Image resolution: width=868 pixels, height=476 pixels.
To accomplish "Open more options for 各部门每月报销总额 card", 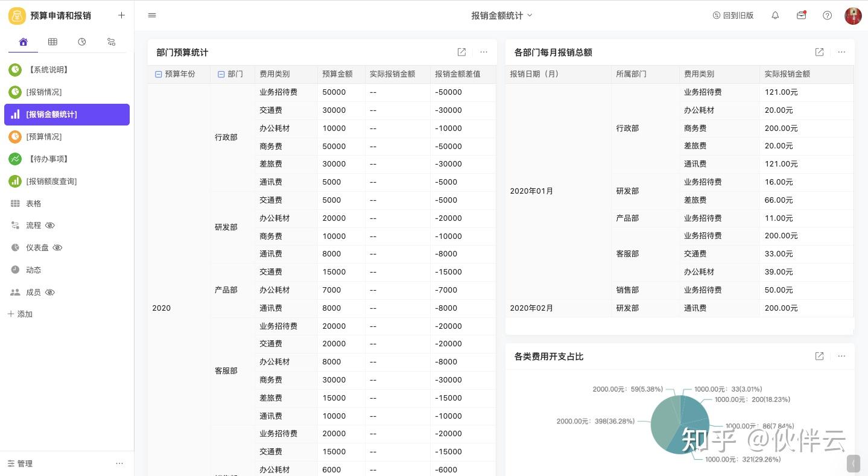I will click(841, 52).
